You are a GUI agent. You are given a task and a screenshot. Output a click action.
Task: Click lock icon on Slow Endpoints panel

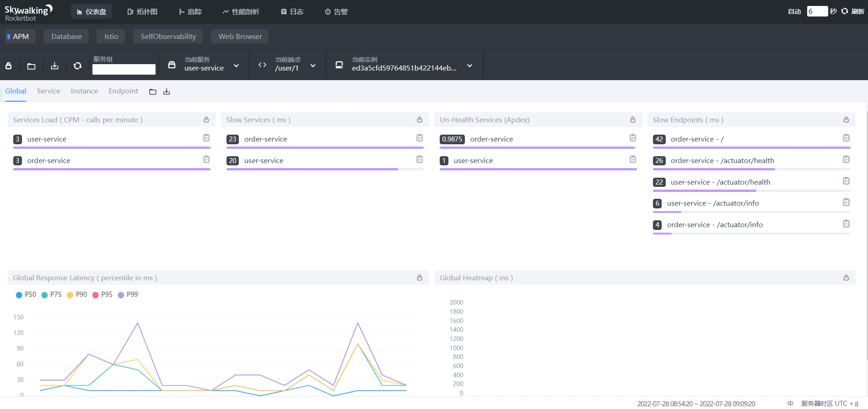pos(846,120)
